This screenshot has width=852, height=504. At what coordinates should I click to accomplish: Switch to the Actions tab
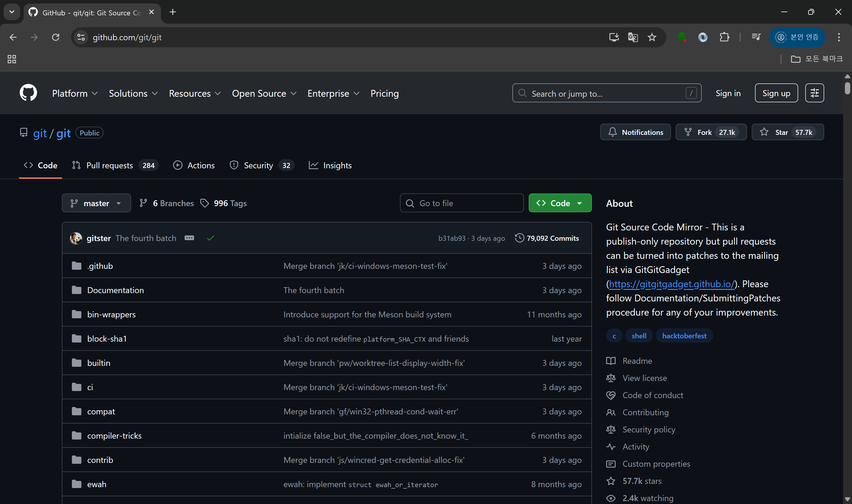194,165
